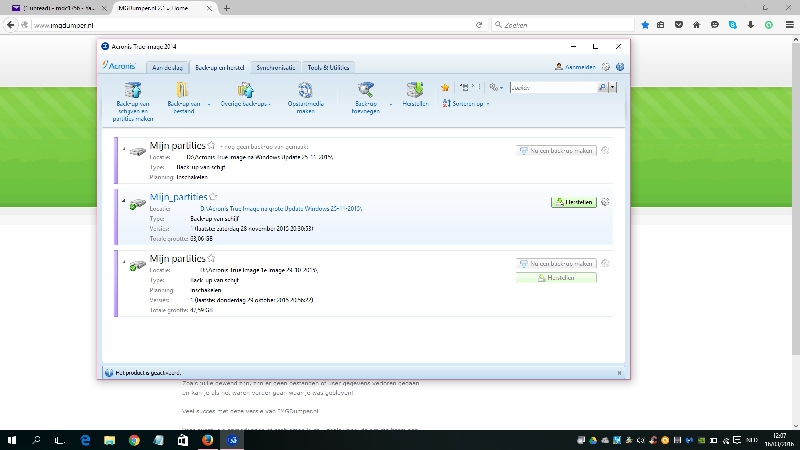Open the Sorteren op dropdown
800x450 pixels.
tap(470, 103)
